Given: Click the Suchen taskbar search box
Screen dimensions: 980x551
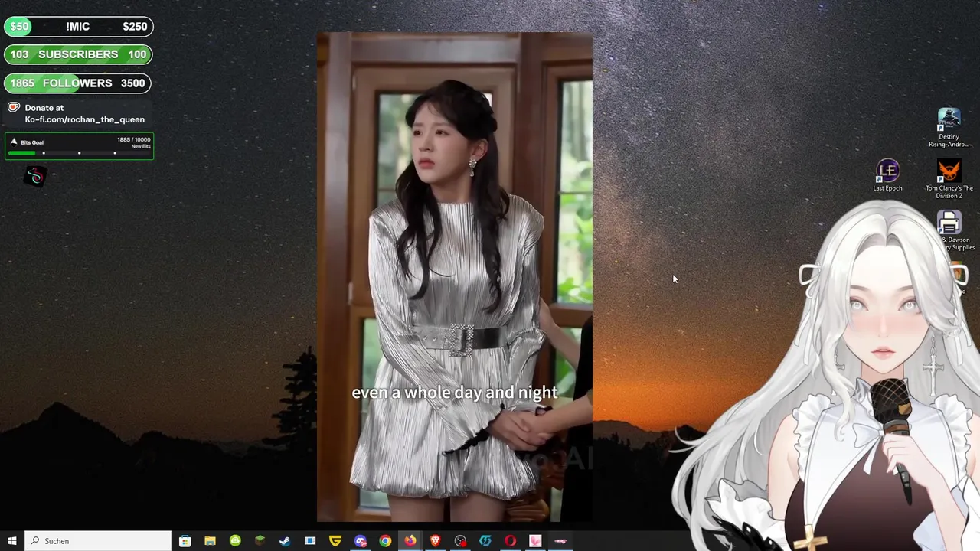Looking at the screenshot, I should coord(98,541).
